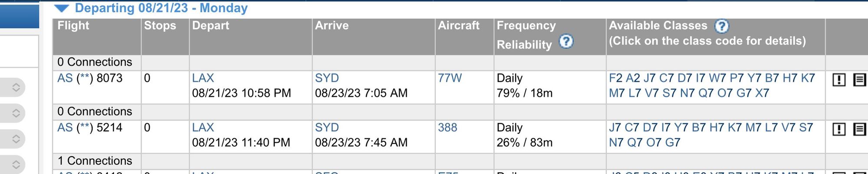Click help icon next to Available Classes
Screen dimensions: 868x174
pos(722,26)
